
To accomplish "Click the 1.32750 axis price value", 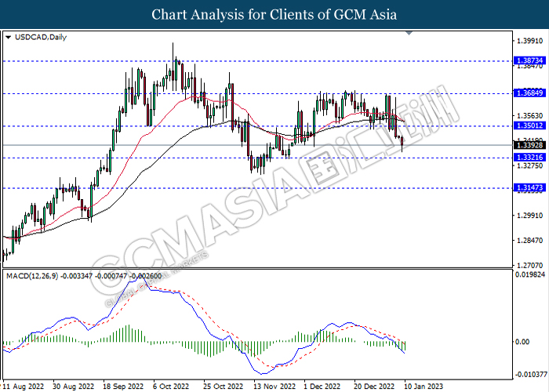I will pyautogui.click(x=529, y=165).
